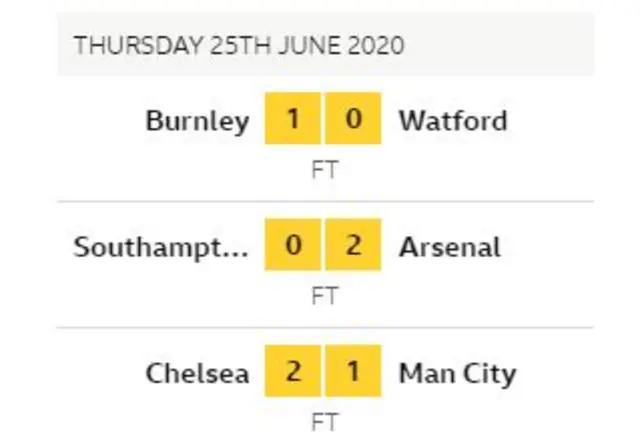640x447 pixels.
Task: Select Chelsea's score of 2
Action: [293, 374]
